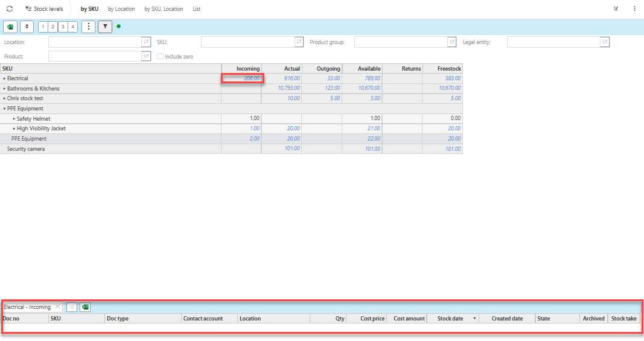Switch to the by Location tab

[121, 9]
